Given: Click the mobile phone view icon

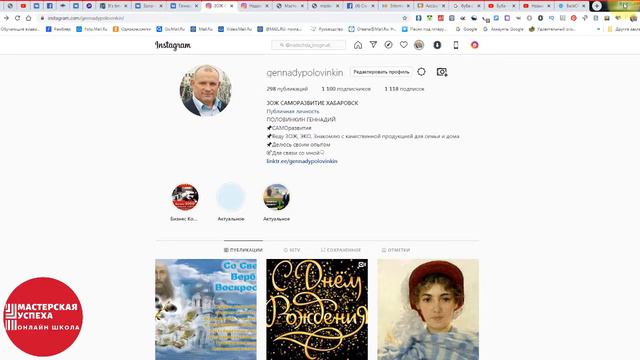Looking at the screenshot, I should click(x=456, y=45).
